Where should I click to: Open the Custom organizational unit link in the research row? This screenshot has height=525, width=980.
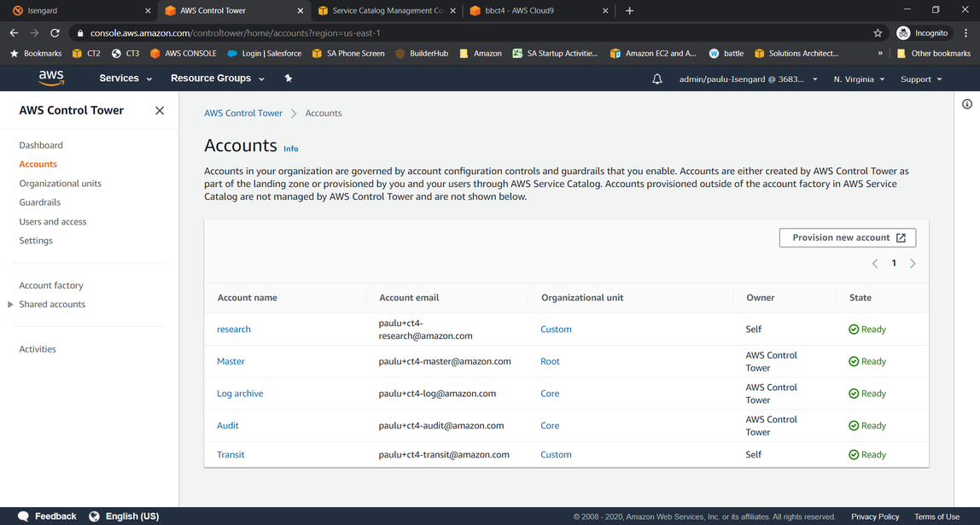point(556,330)
